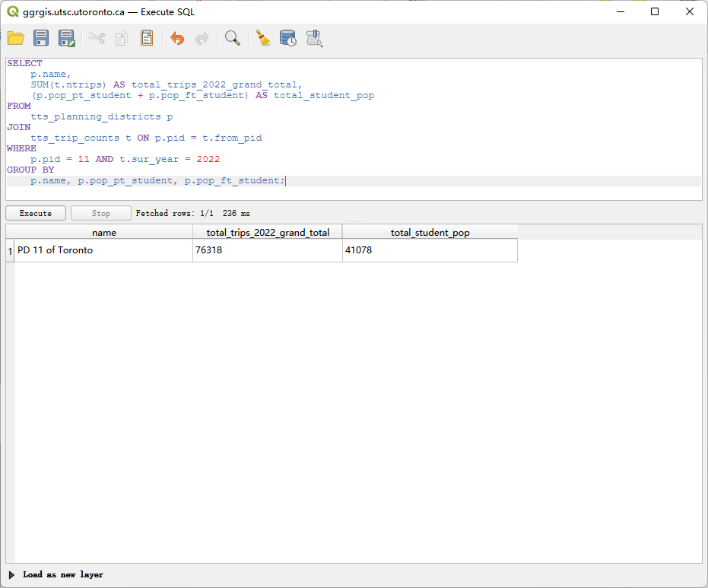The height and width of the screenshot is (588, 708).
Task: Click 'total_student_pop' alias in SQL editor
Action: pos(324,95)
